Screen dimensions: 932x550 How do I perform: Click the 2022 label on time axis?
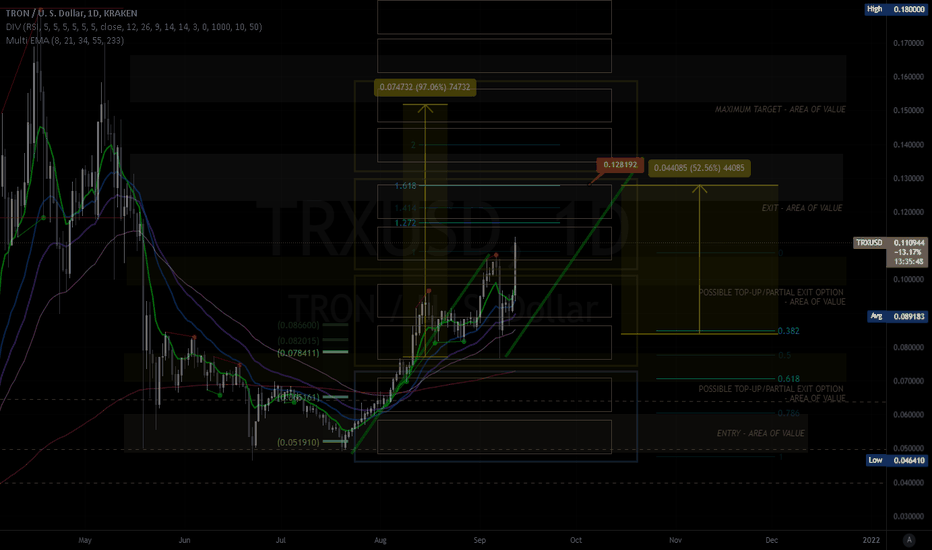871,540
